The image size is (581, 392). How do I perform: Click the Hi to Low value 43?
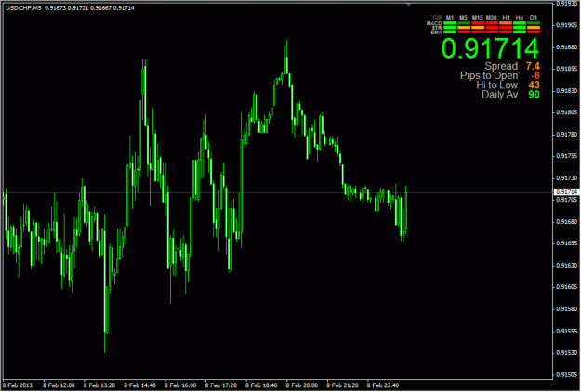(x=534, y=85)
